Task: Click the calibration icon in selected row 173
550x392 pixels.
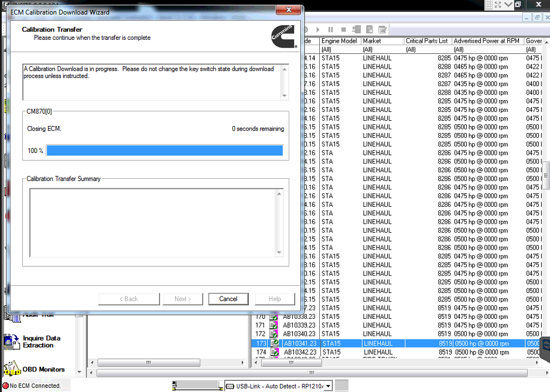Action: tap(274, 343)
